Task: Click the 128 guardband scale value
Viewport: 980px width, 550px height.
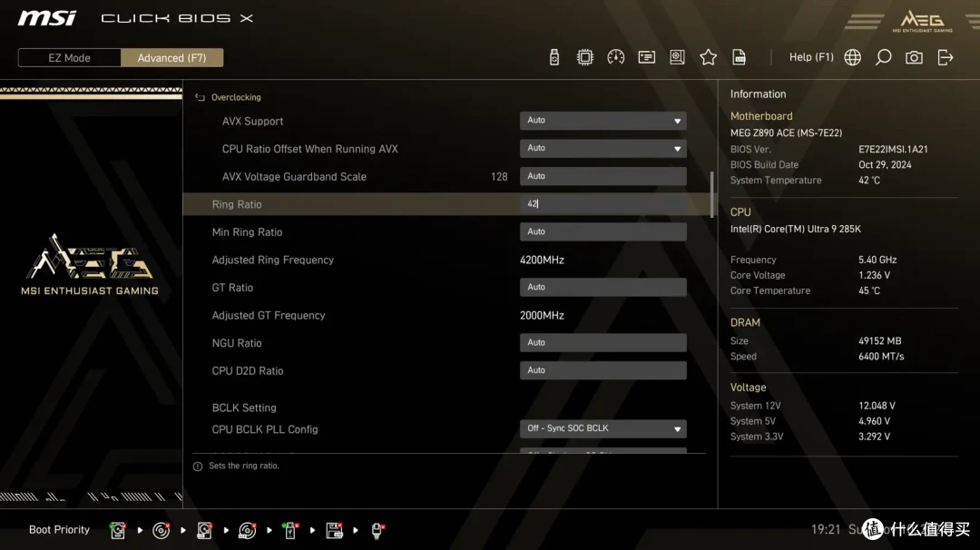Action: (499, 177)
